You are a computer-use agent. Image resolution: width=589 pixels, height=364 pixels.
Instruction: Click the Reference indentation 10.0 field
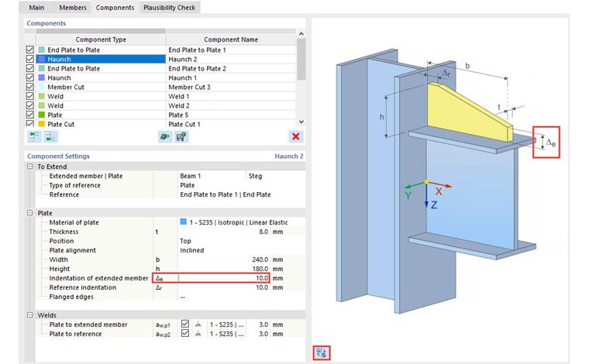pyautogui.click(x=224, y=287)
